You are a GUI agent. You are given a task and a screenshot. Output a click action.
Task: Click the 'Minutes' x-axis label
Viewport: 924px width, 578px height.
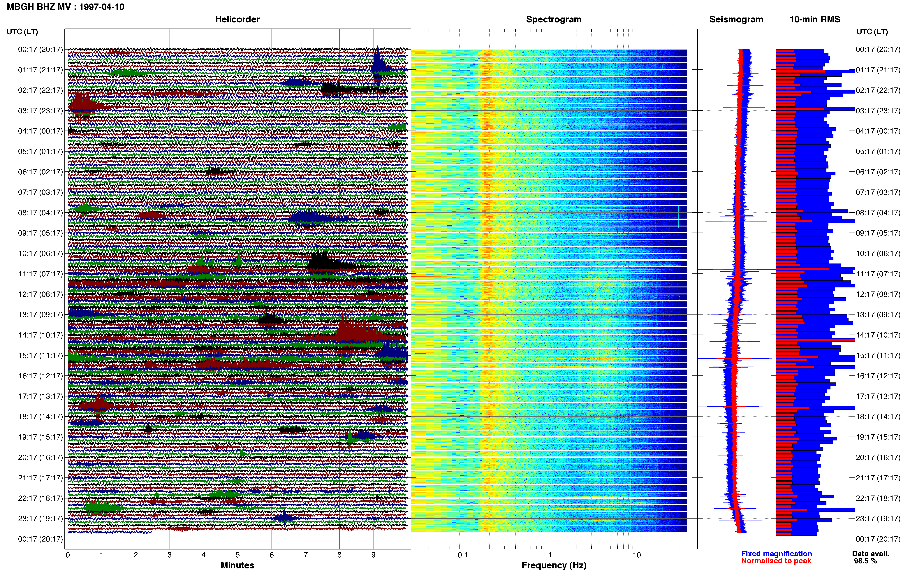(x=237, y=565)
